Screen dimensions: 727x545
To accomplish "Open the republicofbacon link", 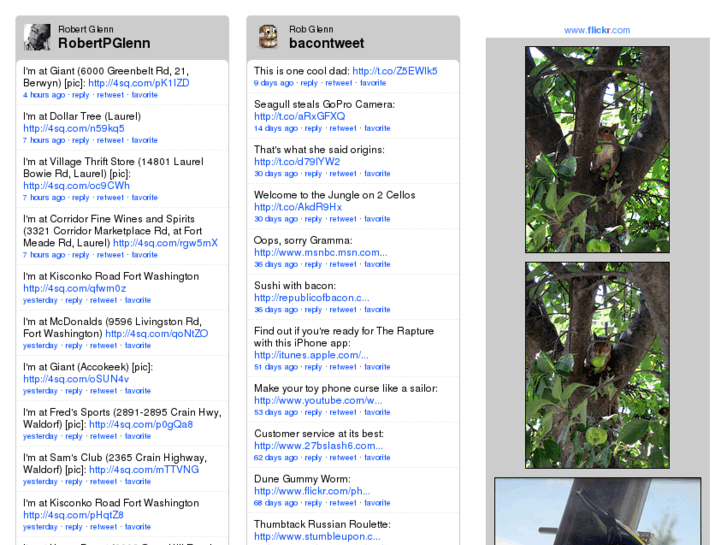I will [x=312, y=298].
